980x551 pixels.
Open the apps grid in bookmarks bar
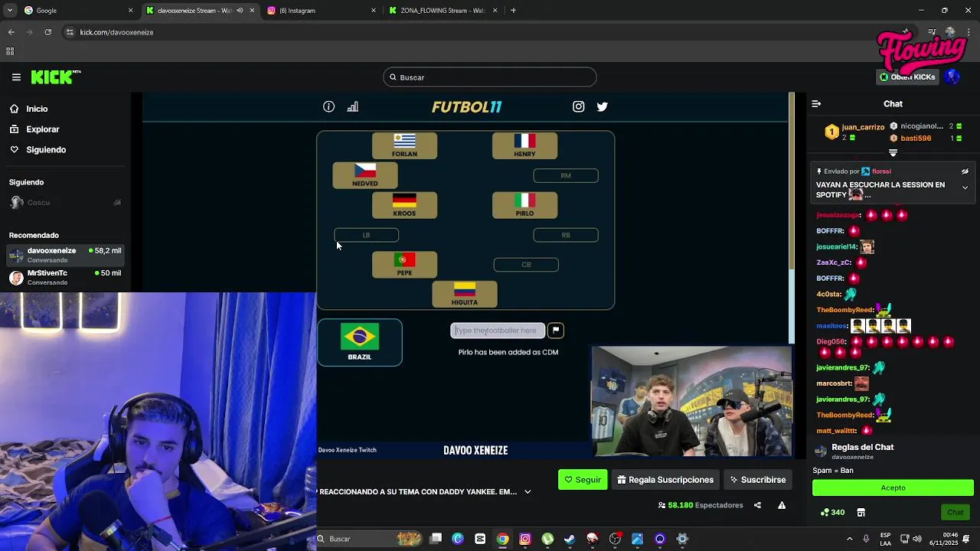coord(10,51)
